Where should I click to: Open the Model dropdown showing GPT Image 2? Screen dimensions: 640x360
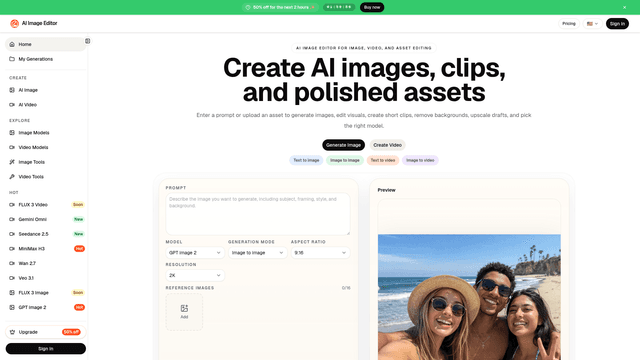coord(195,253)
